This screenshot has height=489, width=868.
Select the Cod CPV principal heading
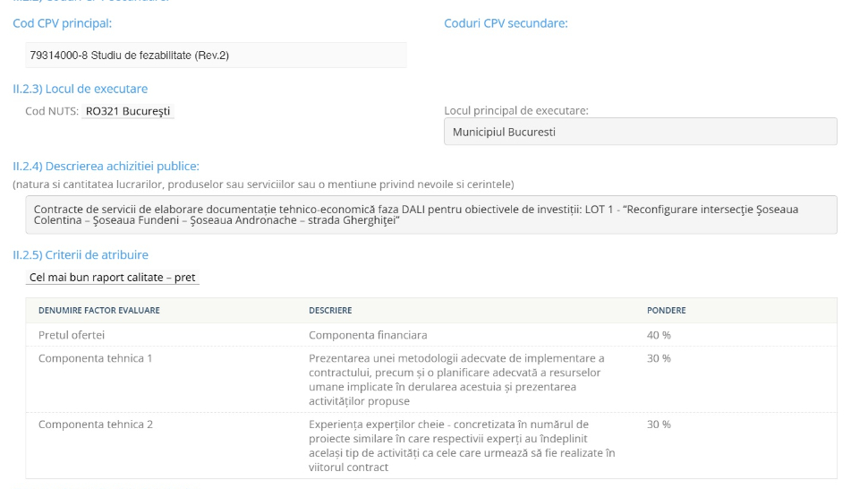[62, 23]
